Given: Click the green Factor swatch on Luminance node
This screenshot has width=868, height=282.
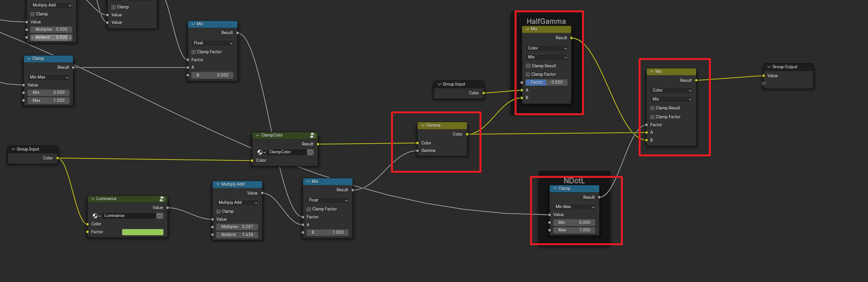Looking at the screenshot, I should pos(142,232).
